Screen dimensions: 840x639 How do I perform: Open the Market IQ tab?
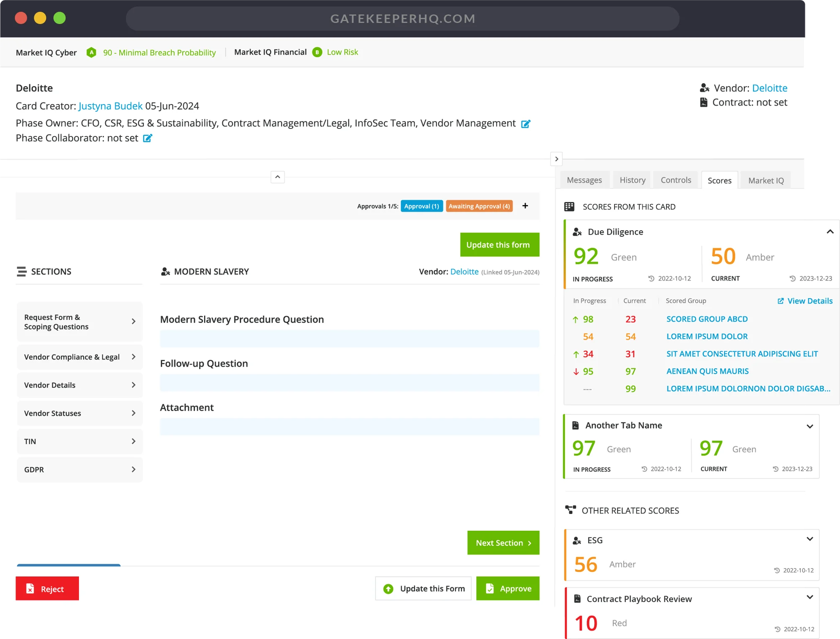pos(766,181)
